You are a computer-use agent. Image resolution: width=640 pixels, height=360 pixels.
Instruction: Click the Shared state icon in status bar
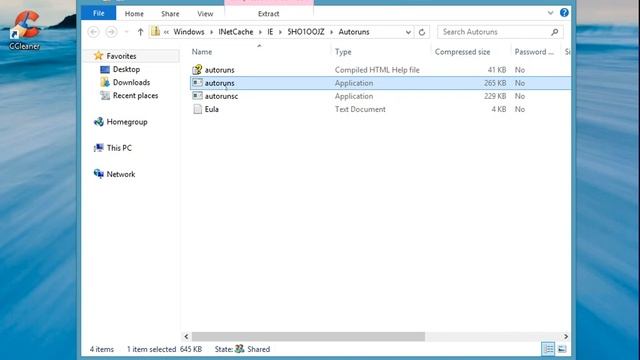click(x=240, y=349)
